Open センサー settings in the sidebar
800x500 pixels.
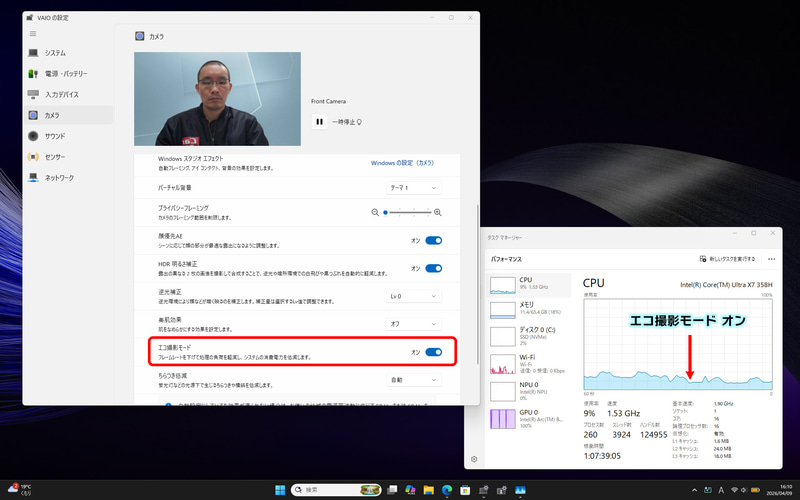pyautogui.click(x=68, y=157)
